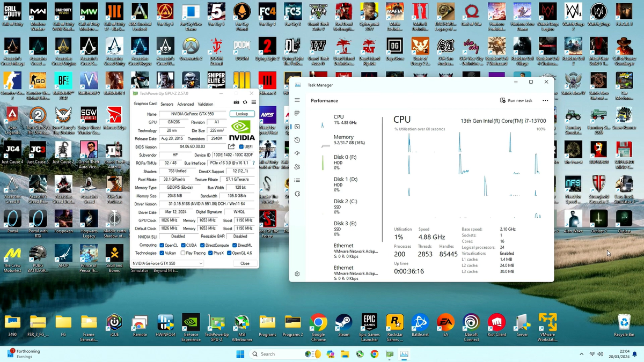Open MSI Afterburner desktop shortcut

(x=241, y=327)
